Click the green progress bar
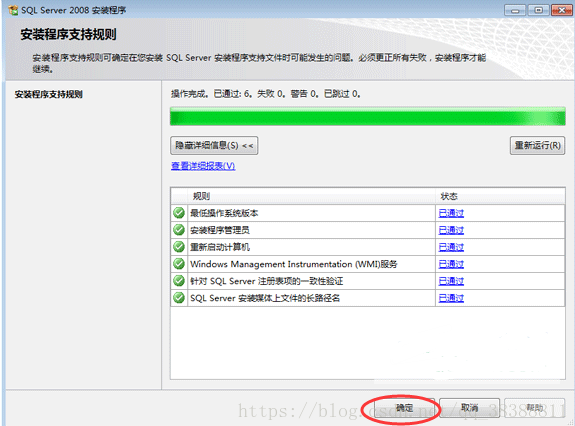 tap(367, 117)
